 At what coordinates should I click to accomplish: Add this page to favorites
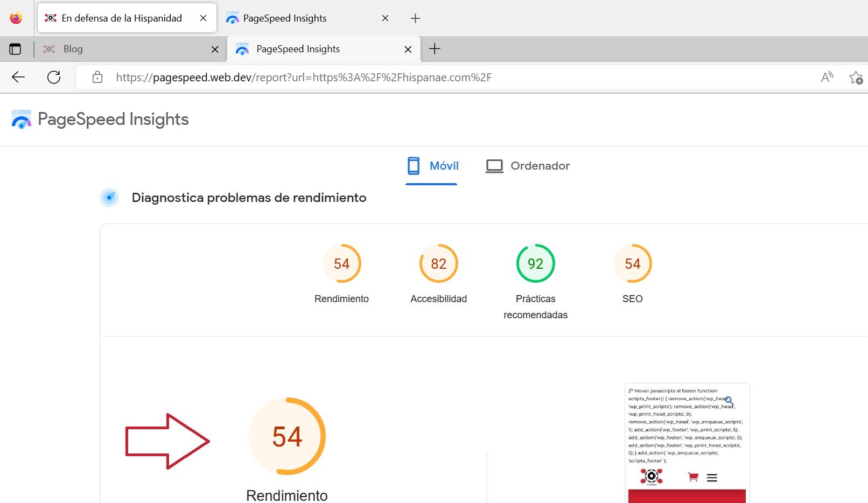pyautogui.click(x=856, y=78)
